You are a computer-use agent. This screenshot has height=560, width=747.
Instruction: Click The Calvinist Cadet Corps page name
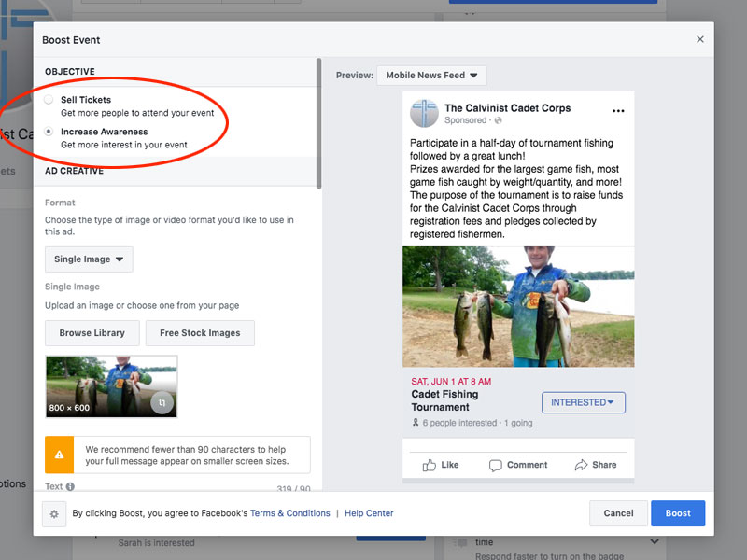tap(507, 108)
